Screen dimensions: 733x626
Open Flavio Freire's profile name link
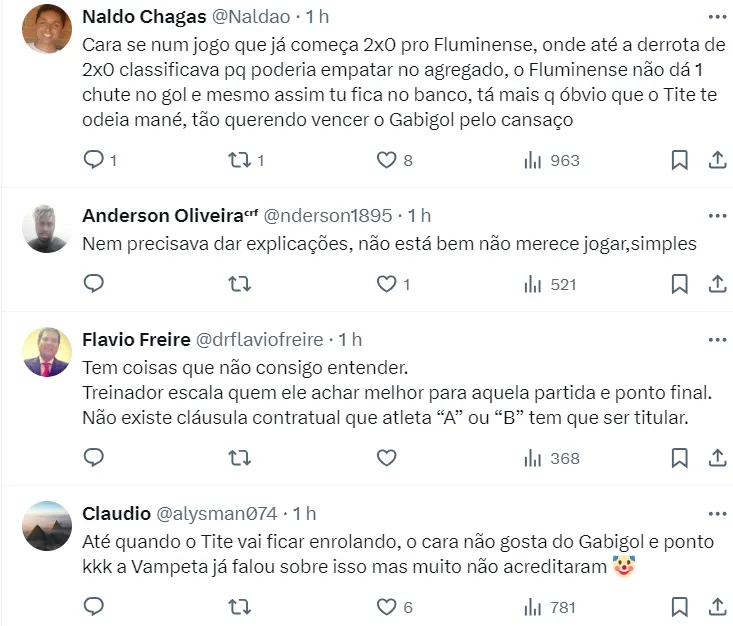click(136, 339)
